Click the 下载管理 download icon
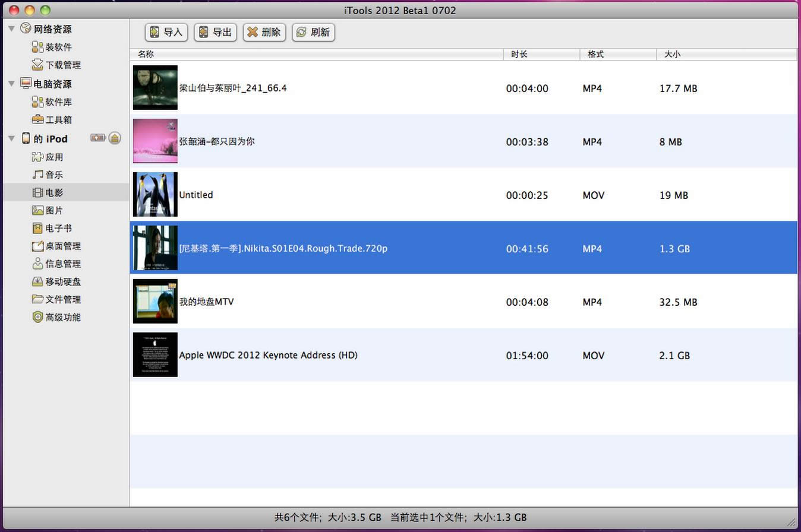 point(37,65)
